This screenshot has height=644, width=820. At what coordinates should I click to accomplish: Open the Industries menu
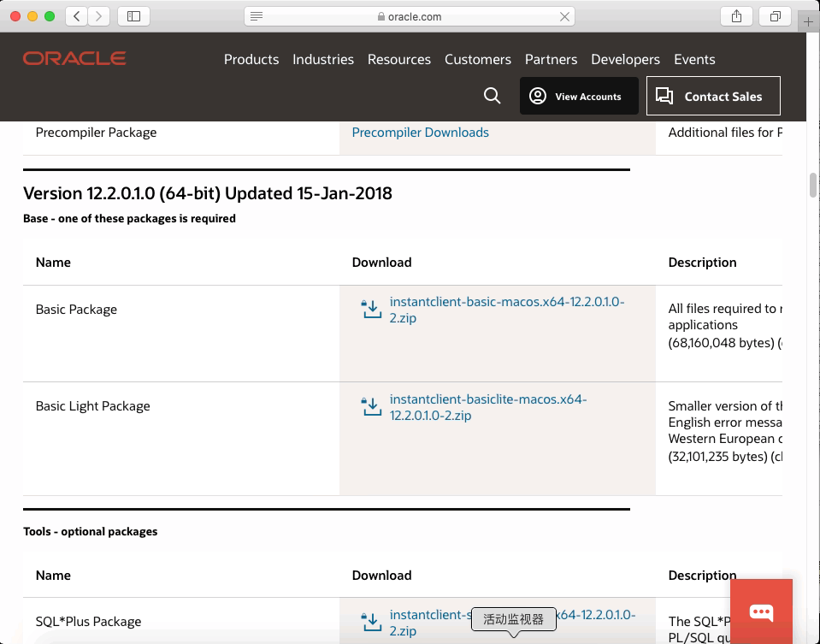pos(323,59)
